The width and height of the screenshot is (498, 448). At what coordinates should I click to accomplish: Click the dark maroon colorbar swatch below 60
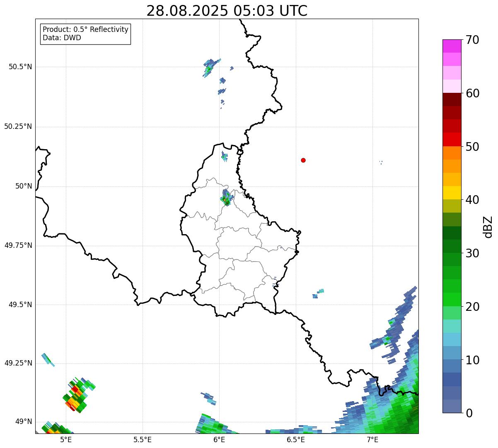point(452,99)
